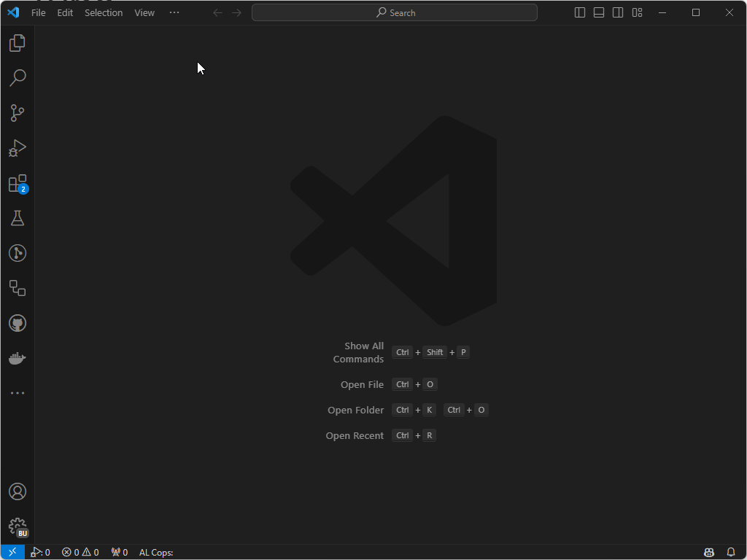This screenshot has width=747, height=560.
Task: Show errors and warnings in status bar
Action: [80, 553]
